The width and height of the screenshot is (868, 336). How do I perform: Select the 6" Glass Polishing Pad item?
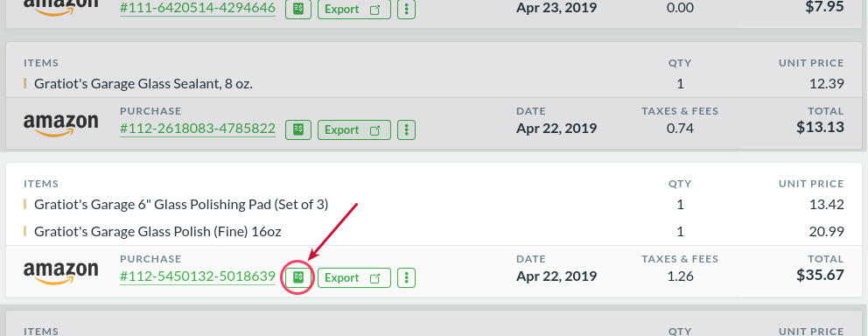click(181, 204)
